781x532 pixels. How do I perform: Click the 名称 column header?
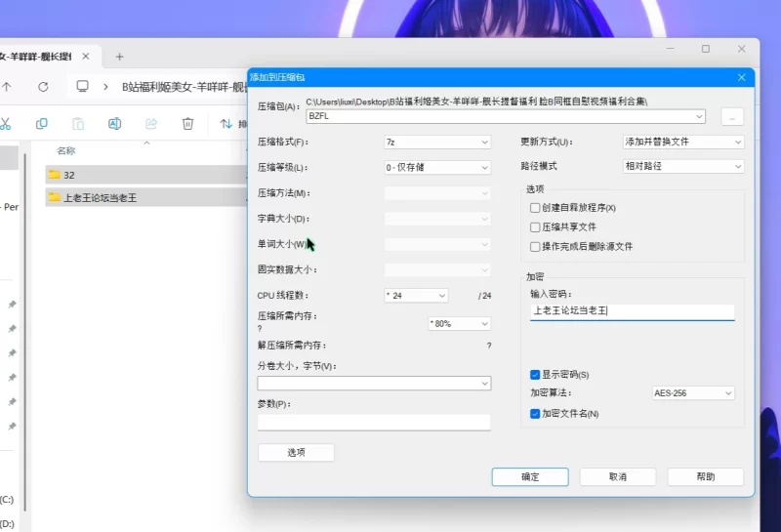coord(65,150)
